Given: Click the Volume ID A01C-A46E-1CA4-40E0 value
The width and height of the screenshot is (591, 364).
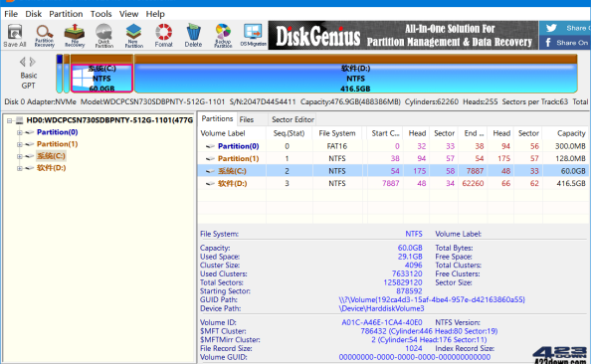Looking at the screenshot, I should [381, 322].
